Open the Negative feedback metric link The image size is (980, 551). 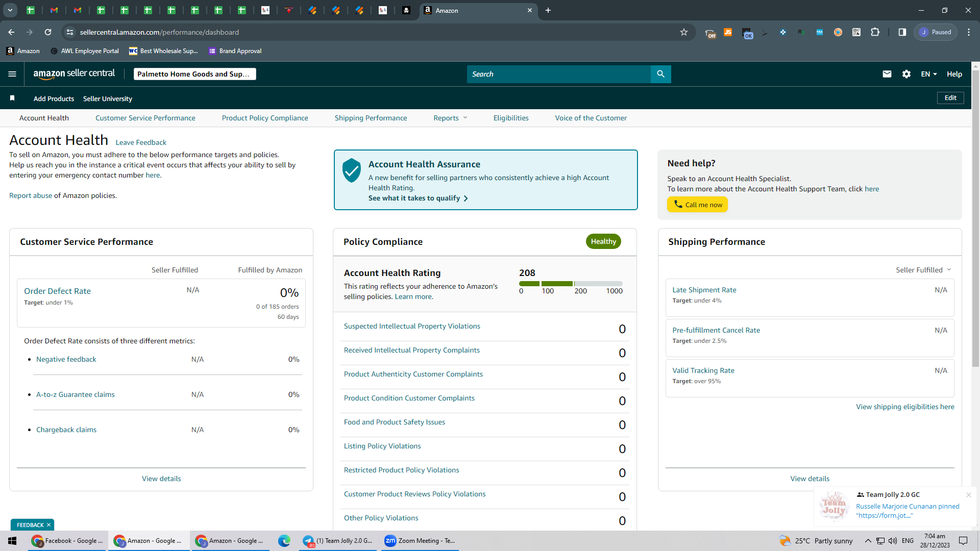(x=66, y=359)
